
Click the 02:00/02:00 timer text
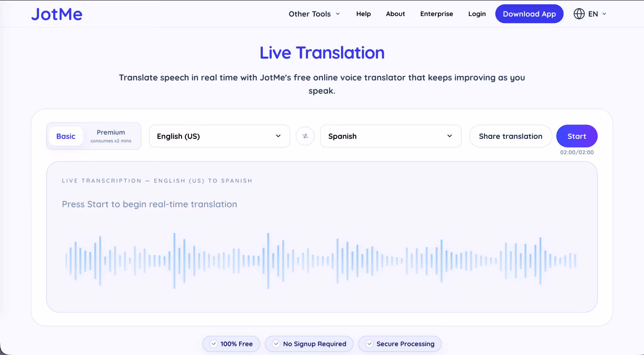pyautogui.click(x=577, y=152)
